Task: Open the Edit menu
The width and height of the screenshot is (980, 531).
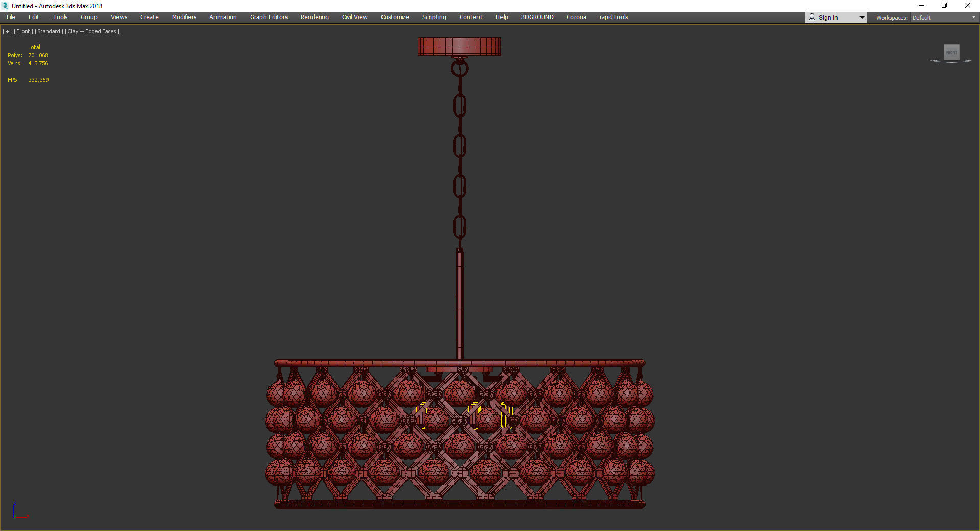Action: 34,17
